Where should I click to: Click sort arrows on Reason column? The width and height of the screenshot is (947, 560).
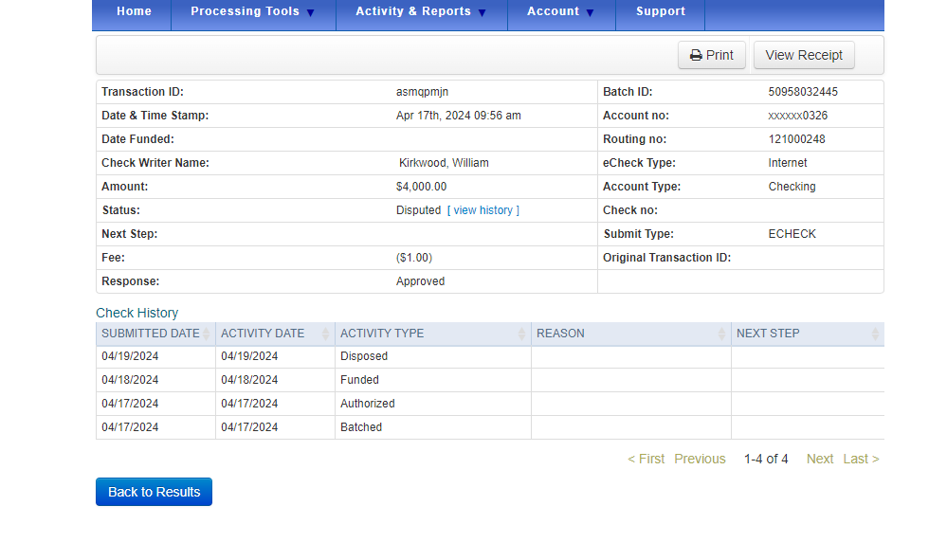(x=722, y=334)
